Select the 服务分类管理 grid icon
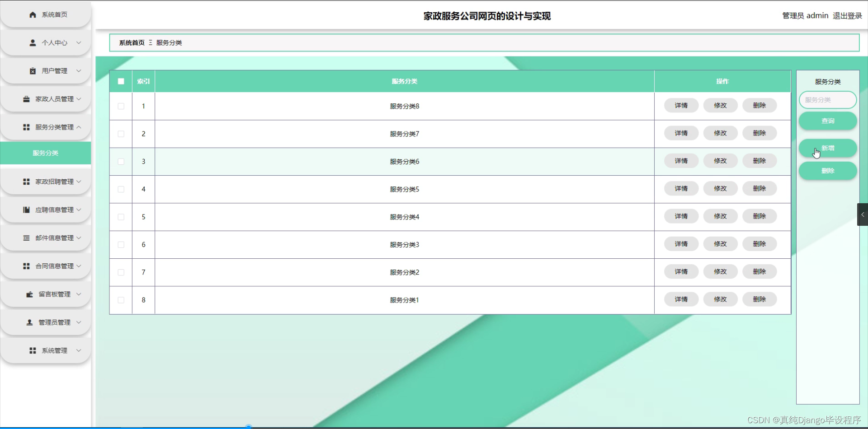This screenshot has width=868, height=429. 26,127
